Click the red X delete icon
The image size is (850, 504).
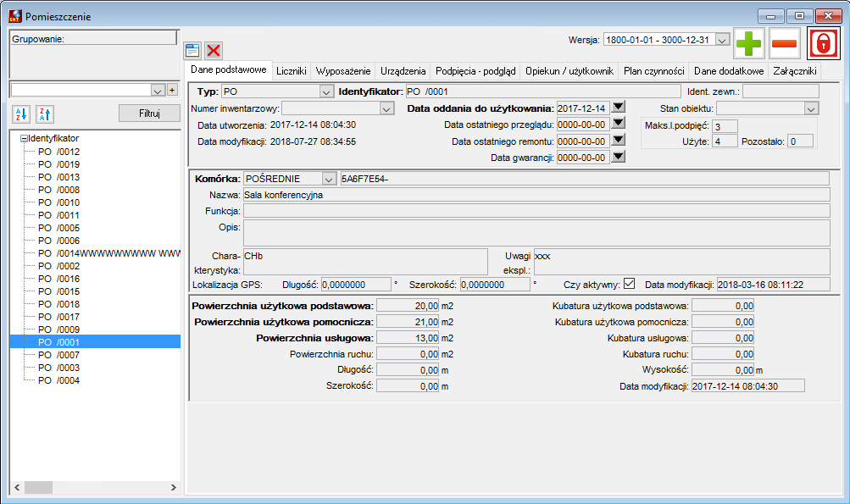coord(214,51)
